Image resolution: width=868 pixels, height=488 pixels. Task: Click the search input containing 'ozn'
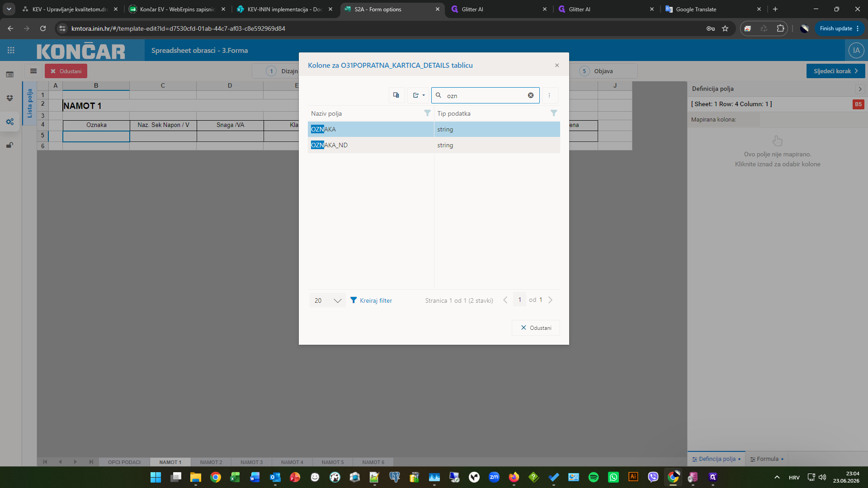(486, 95)
